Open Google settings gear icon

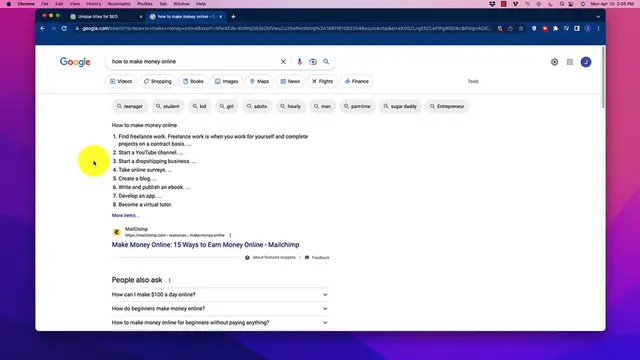(554, 62)
